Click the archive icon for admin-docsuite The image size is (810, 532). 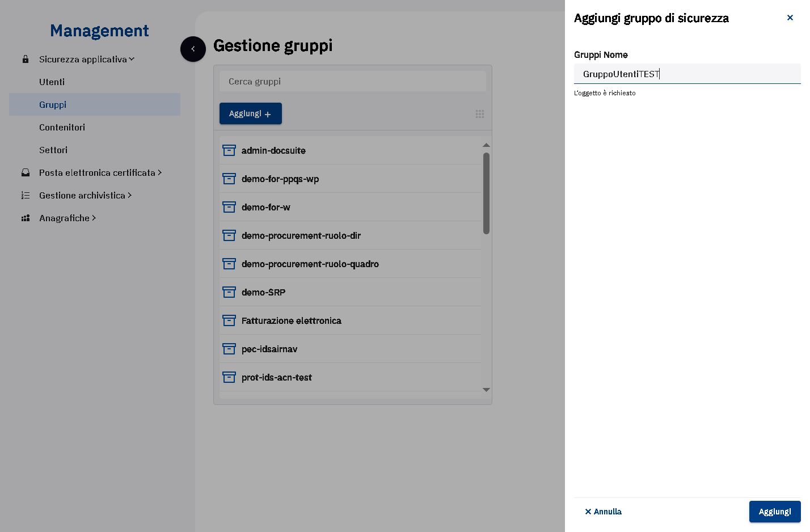point(229,150)
